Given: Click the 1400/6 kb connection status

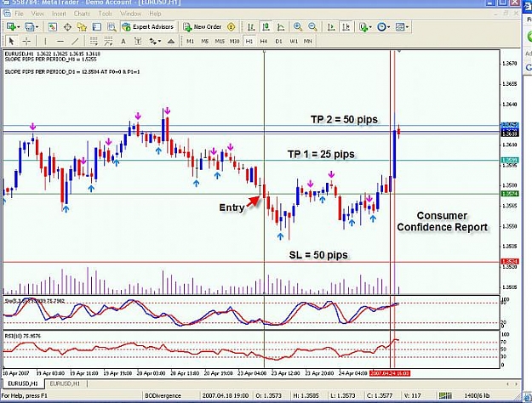Looking at the screenshot, I should [x=477, y=395].
